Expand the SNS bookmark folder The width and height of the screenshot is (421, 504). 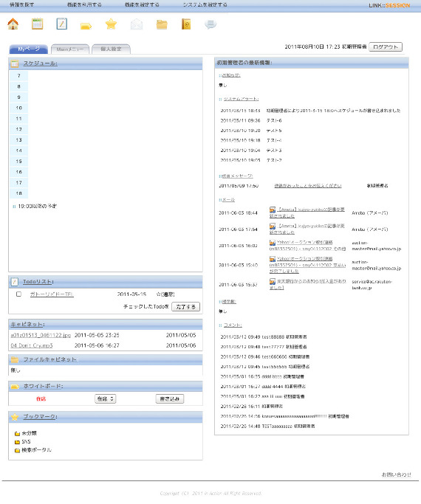pos(26,441)
